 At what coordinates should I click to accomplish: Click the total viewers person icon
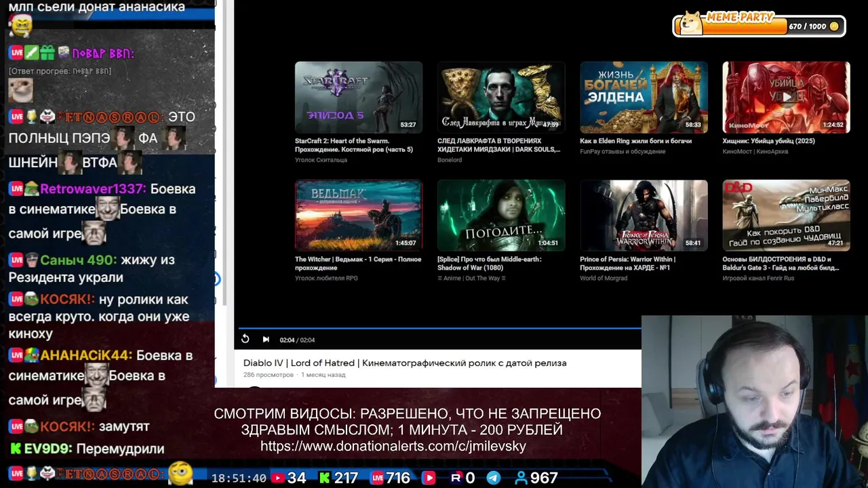point(521,478)
